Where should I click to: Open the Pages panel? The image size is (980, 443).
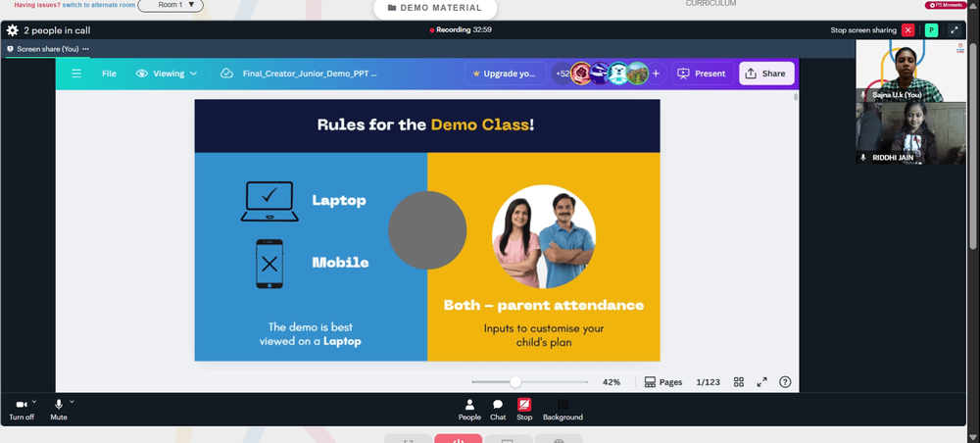[x=663, y=382]
